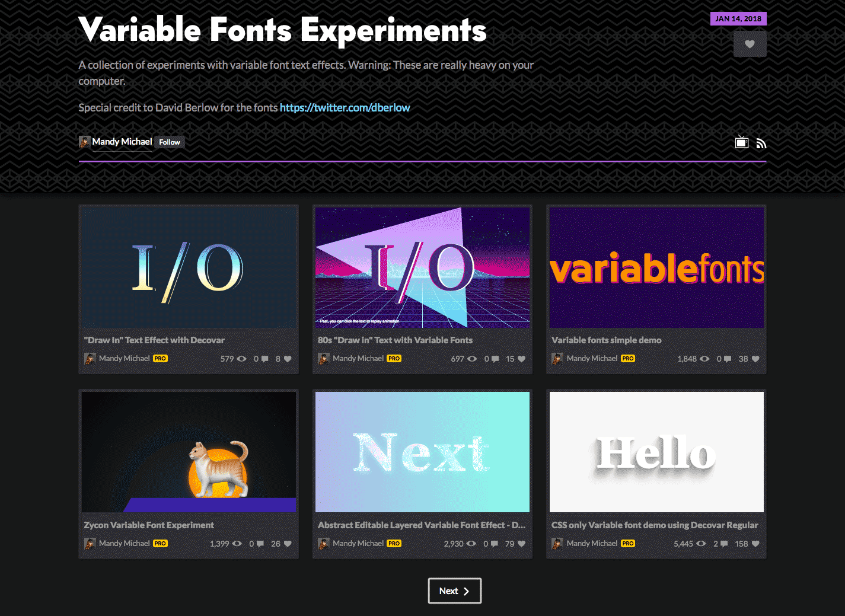Open the variablefonts simple demo thumbnail
Viewport: 845px width, 616px height.
click(656, 268)
